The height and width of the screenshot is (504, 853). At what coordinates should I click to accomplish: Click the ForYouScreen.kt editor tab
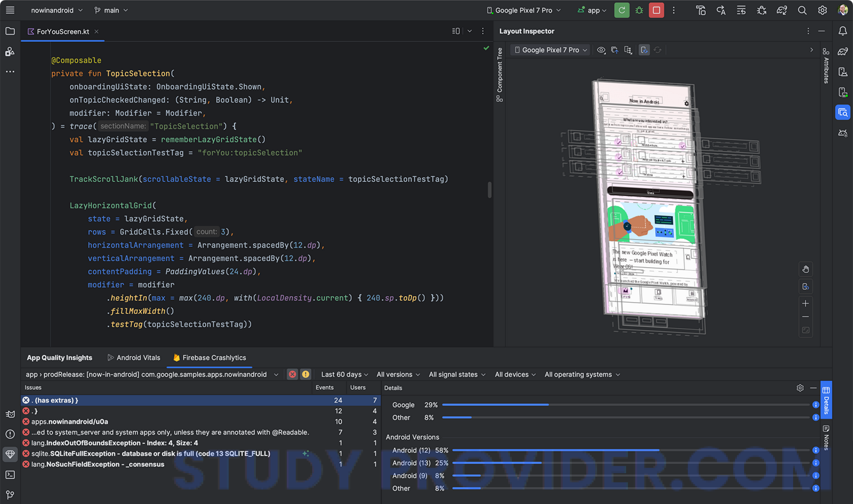point(62,31)
